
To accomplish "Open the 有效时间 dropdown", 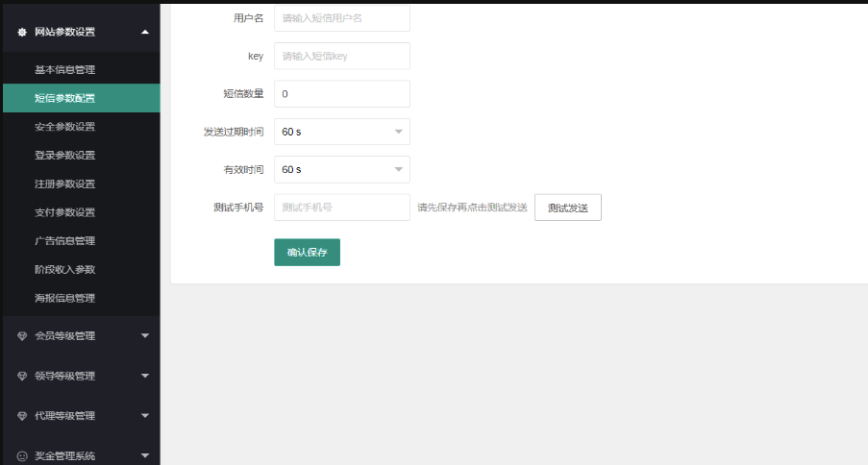I will [341, 169].
